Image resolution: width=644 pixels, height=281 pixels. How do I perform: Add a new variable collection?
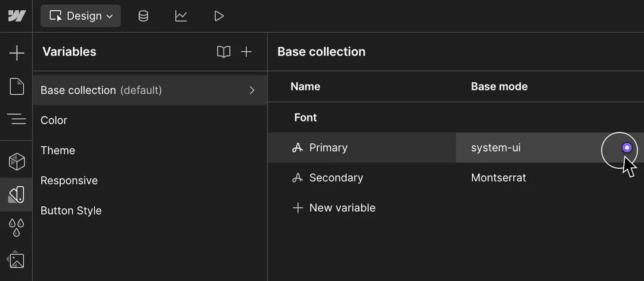(246, 52)
